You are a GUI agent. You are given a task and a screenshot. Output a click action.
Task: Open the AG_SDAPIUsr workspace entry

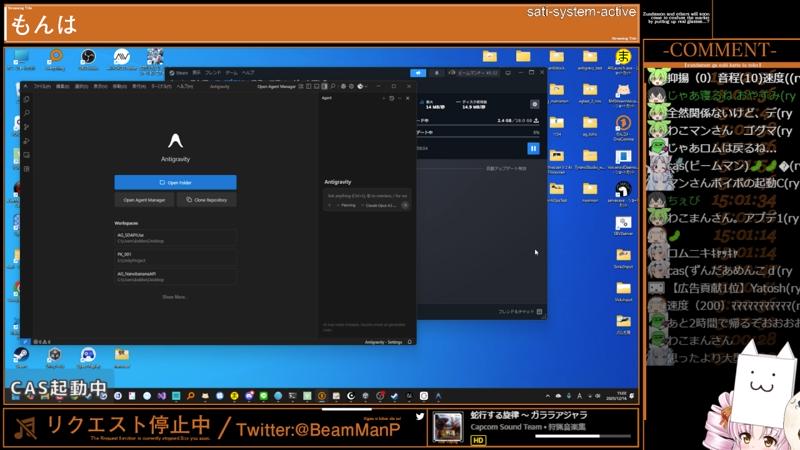coord(176,238)
